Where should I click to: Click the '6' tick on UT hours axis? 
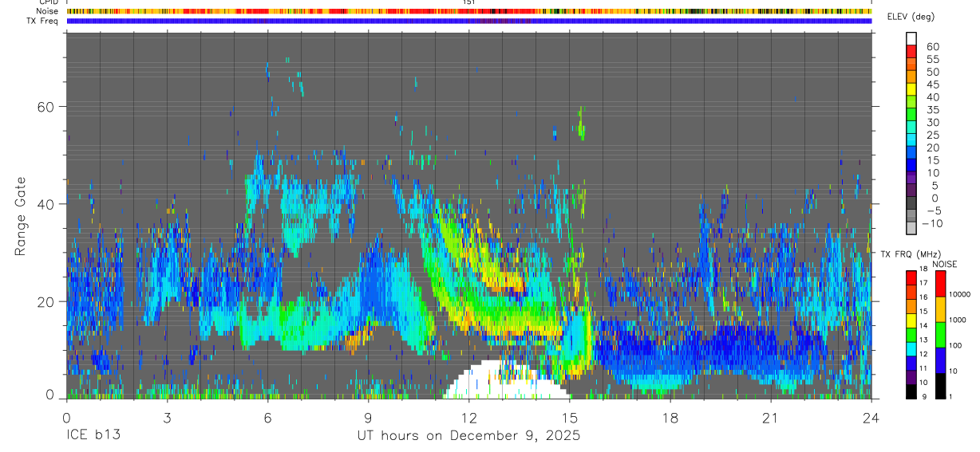(267, 418)
